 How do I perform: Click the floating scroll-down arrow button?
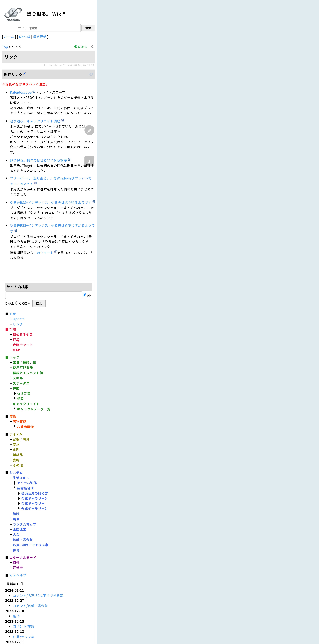[89, 161]
